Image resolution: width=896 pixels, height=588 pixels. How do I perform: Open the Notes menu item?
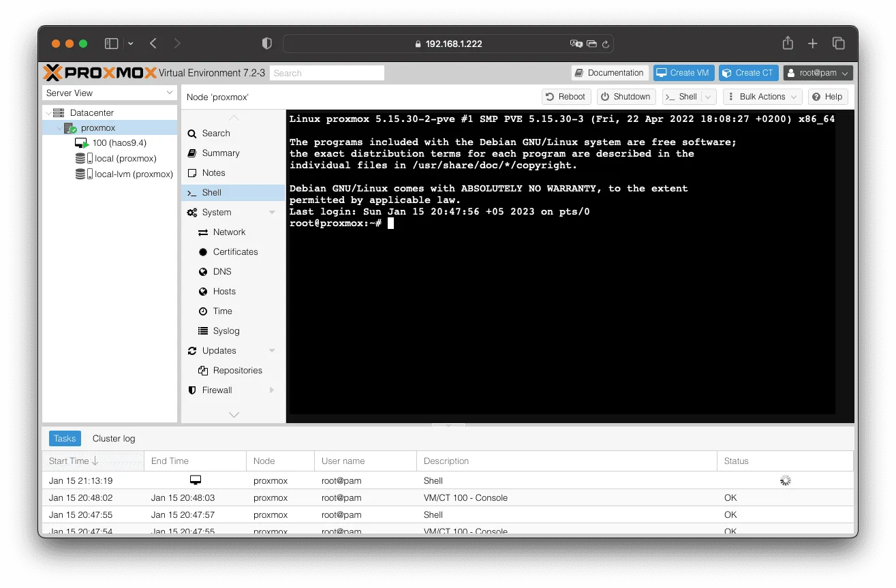233,173
